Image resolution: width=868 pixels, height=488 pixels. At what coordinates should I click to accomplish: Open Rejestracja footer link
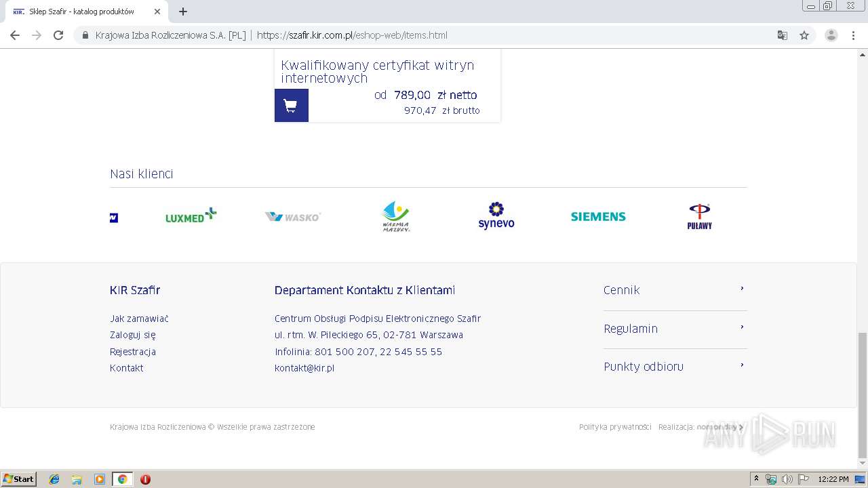(133, 352)
